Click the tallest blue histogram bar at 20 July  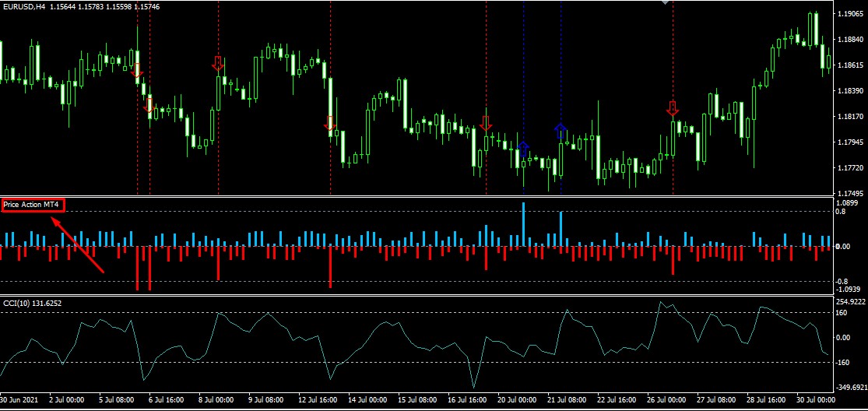click(523, 225)
